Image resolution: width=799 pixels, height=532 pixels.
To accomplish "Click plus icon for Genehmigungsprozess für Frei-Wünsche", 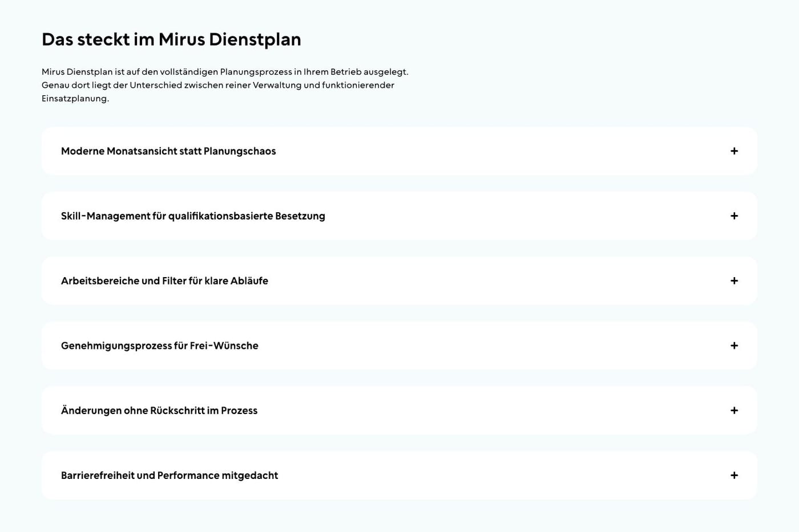I will 734,346.
